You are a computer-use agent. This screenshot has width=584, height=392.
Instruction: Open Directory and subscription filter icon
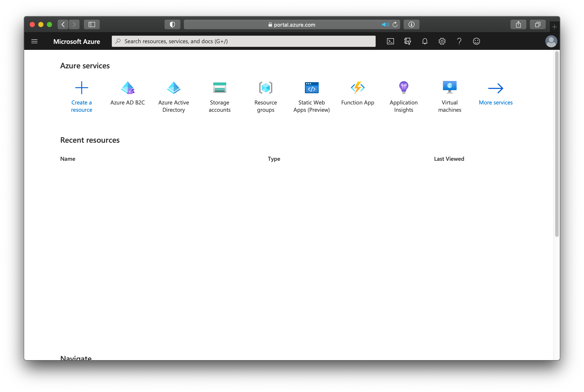pos(407,41)
